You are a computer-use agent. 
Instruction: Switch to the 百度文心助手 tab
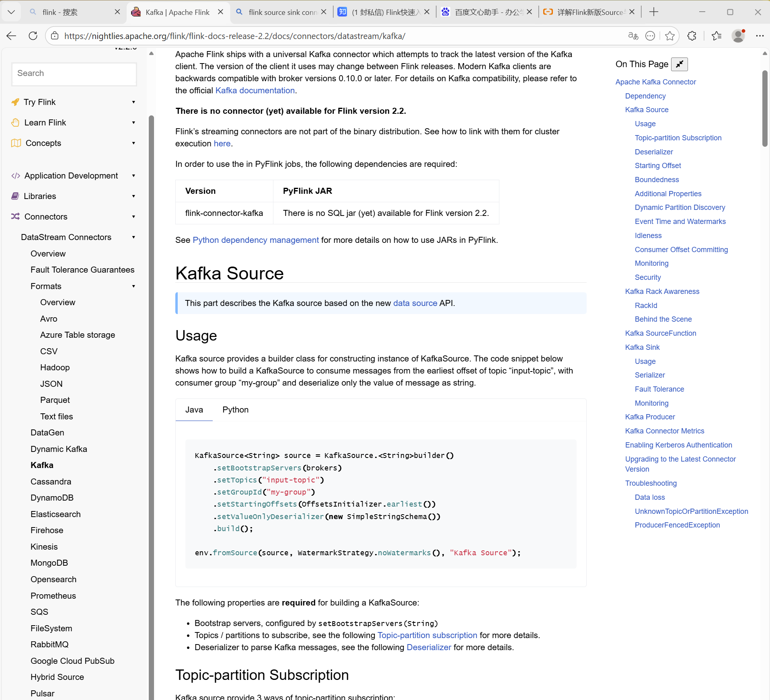487,12
